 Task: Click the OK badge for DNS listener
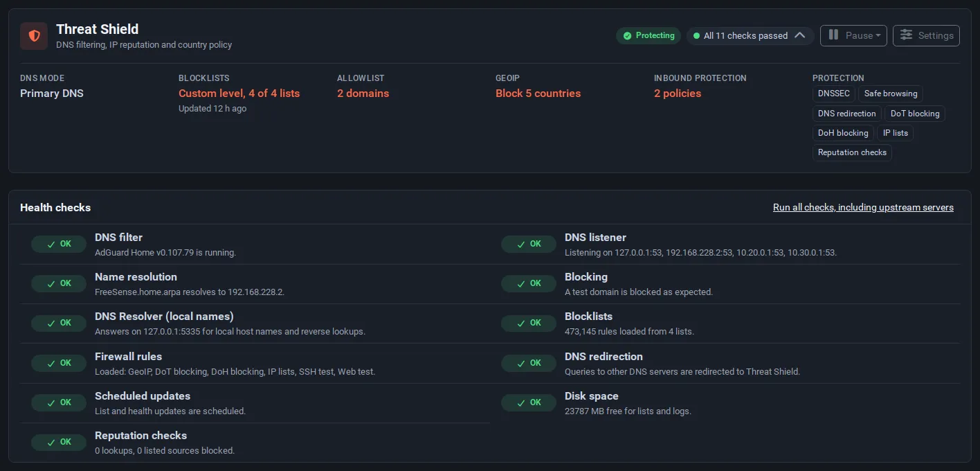pos(529,244)
